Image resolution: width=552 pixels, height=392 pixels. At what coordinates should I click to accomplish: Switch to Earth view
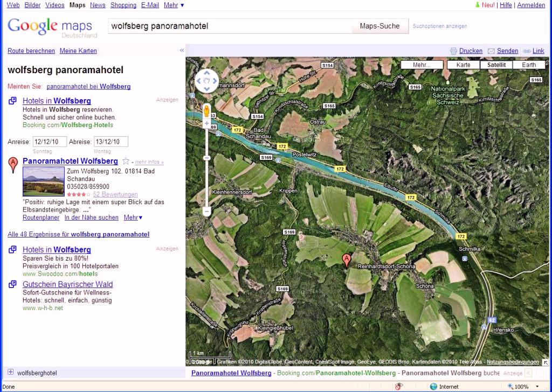(529, 65)
